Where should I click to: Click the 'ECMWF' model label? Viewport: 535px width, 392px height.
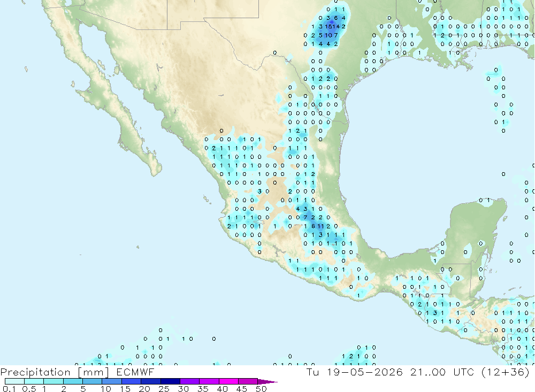point(135,372)
